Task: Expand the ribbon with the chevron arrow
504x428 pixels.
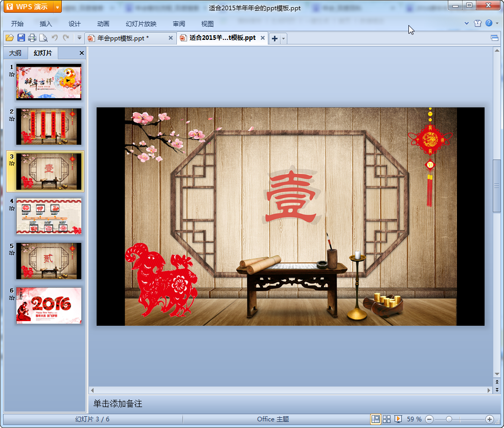Action: point(467,23)
